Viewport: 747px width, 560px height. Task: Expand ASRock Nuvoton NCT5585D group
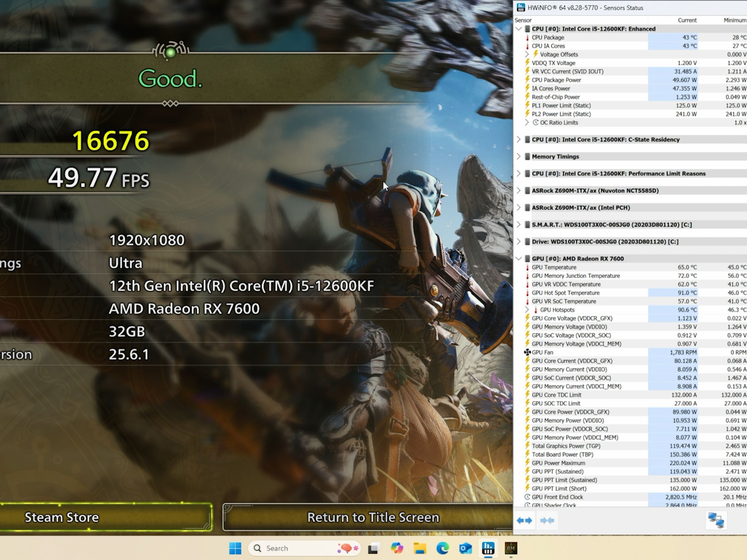tap(519, 190)
